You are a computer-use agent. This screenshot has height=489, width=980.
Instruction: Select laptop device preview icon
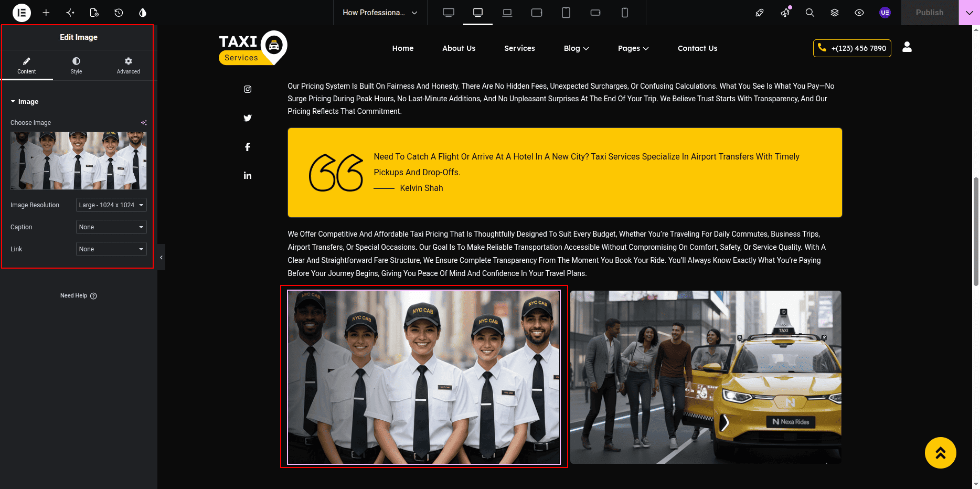coord(507,13)
